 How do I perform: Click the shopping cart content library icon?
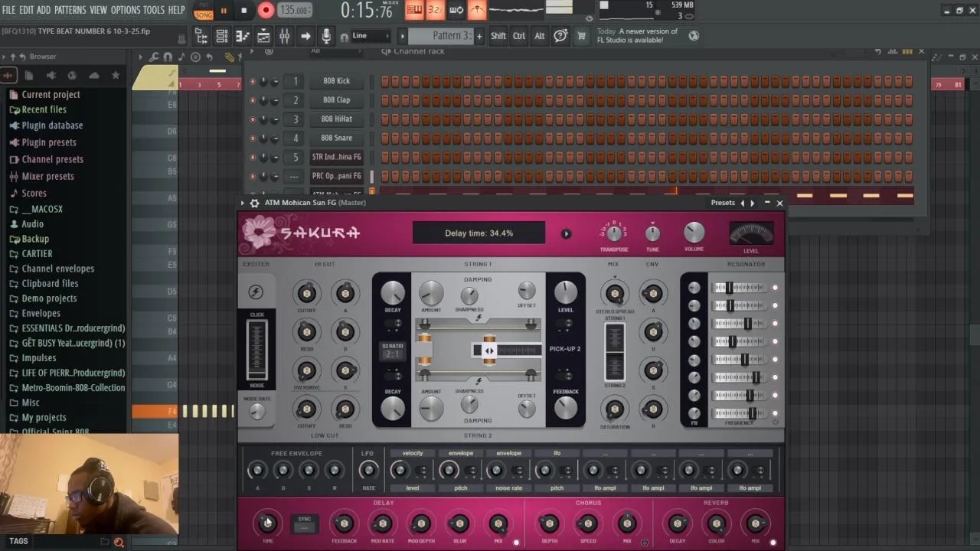point(581,36)
